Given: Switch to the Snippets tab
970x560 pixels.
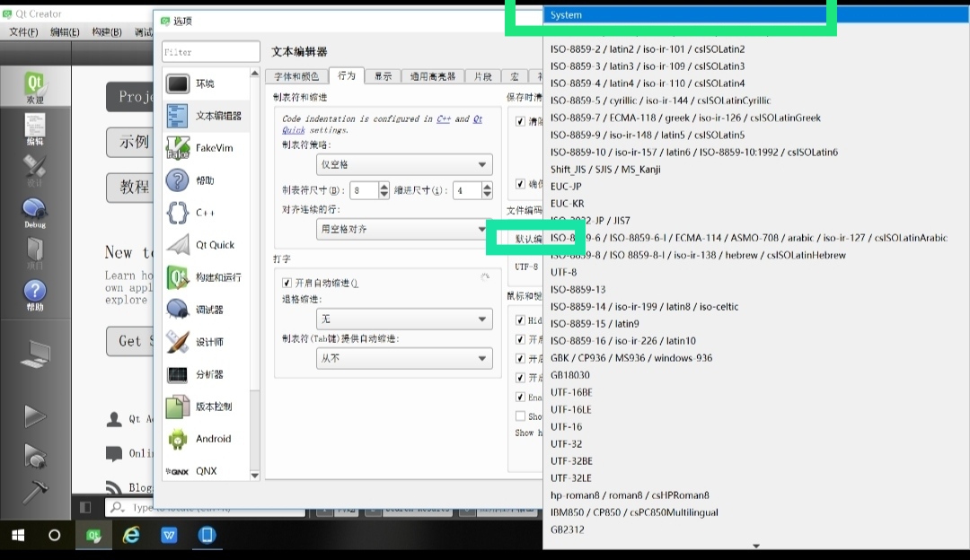Looking at the screenshot, I should (x=482, y=76).
